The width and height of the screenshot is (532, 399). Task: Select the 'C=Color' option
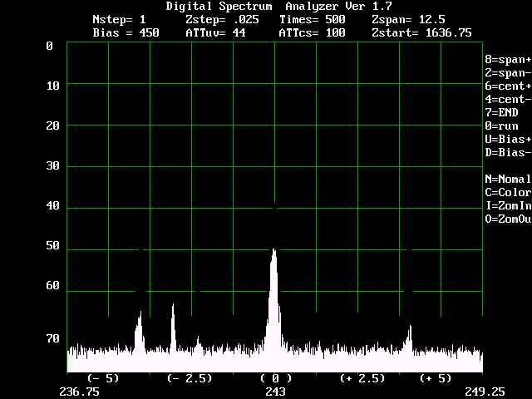(x=508, y=192)
